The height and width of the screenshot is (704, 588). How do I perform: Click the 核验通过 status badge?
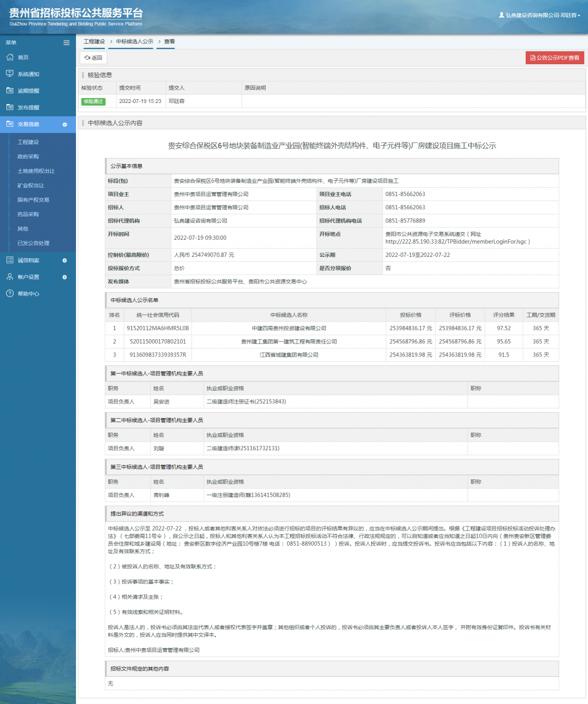[x=94, y=101]
